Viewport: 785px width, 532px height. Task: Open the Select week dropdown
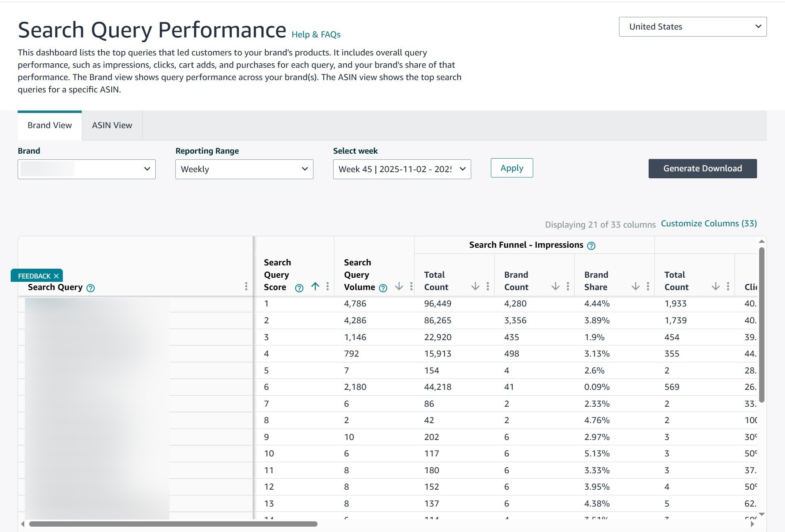pos(402,169)
